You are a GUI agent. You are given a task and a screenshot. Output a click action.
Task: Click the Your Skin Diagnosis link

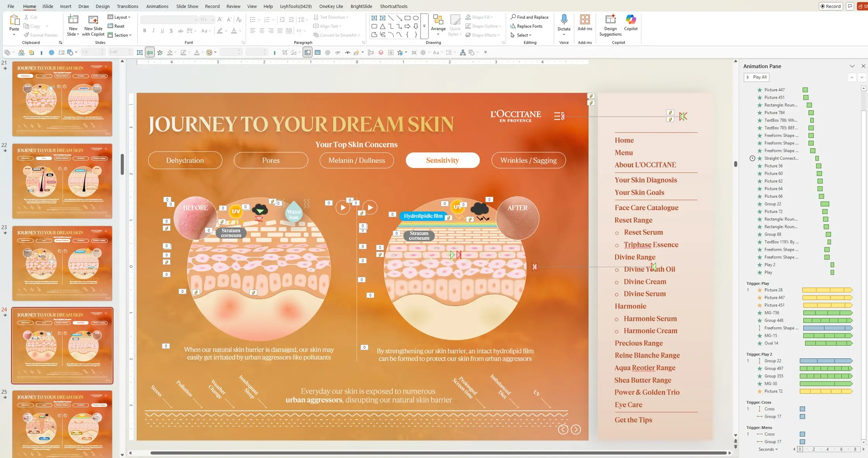click(x=646, y=180)
